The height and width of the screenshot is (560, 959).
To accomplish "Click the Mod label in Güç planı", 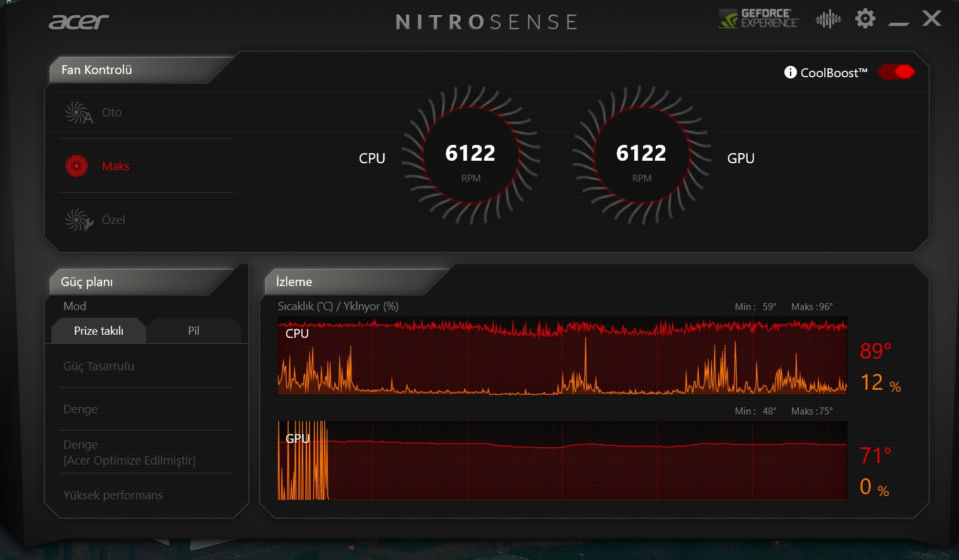I will coord(75,306).
